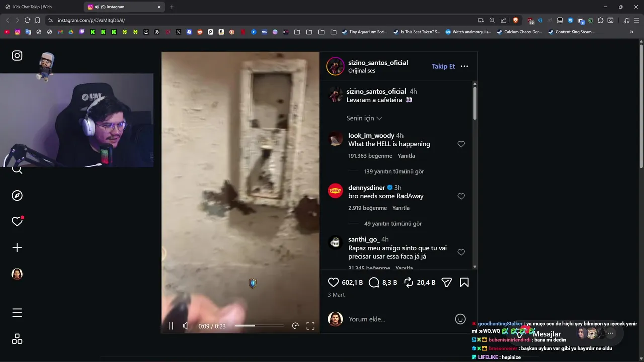View the 2.919 beğenme likes list
644x362 pixels.
click(x=368, y=208)
